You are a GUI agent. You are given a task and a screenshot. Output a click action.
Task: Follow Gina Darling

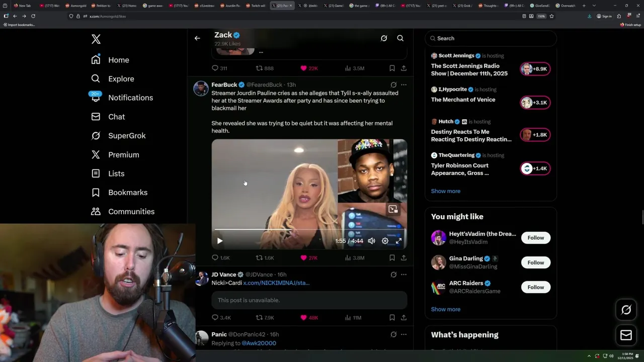(536, 262)
